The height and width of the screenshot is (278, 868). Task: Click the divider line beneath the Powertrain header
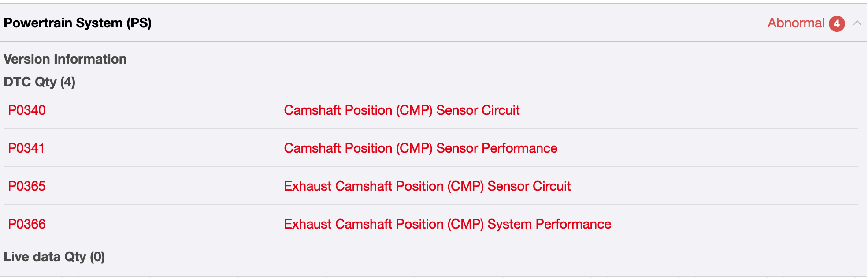(434, 42)
